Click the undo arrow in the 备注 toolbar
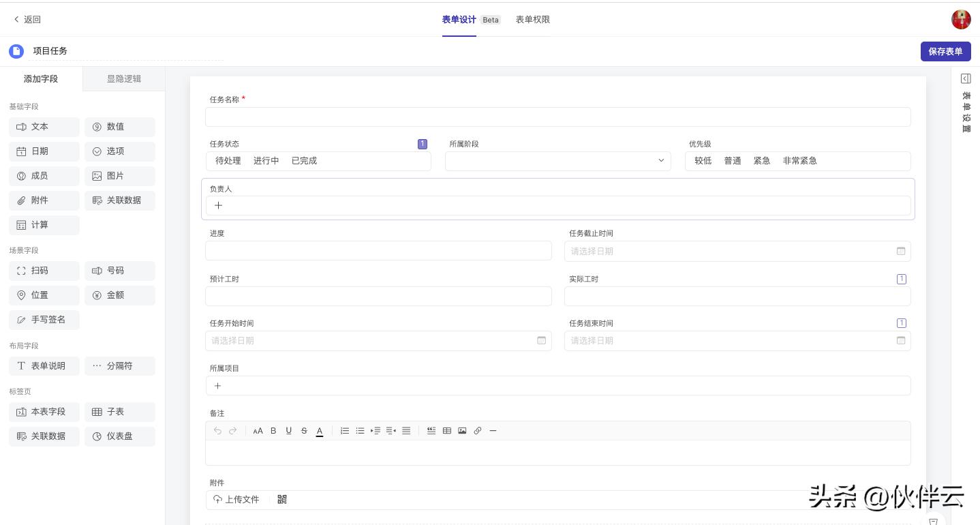 pyautogui.click(x=217, y=430)
